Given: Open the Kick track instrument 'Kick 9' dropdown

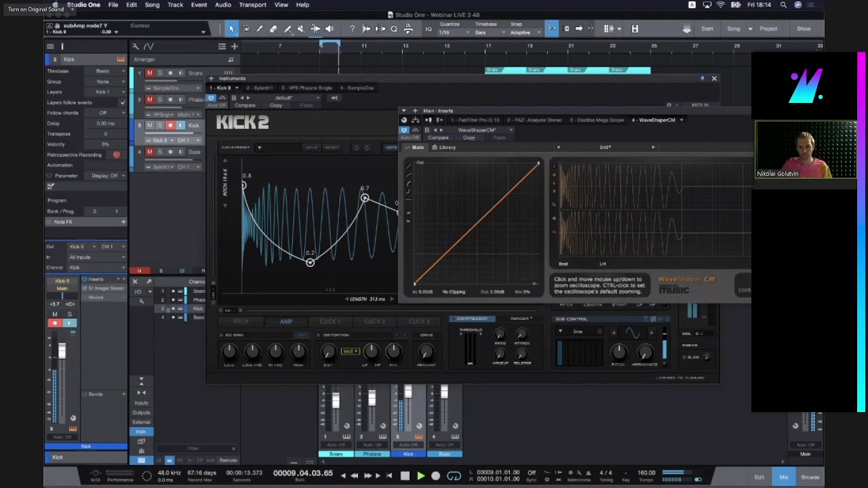Looking at the screenshot, I should click(x=163, y=140).
